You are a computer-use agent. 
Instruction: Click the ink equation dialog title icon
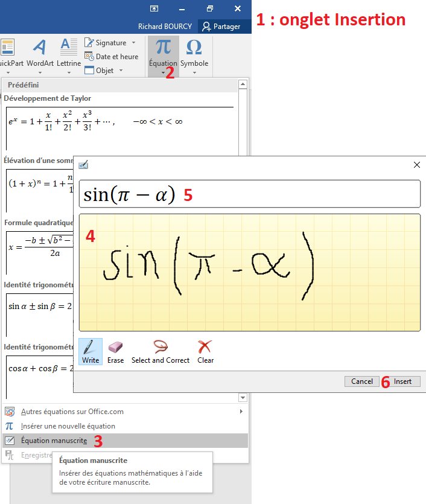click(x=83, y=165)
